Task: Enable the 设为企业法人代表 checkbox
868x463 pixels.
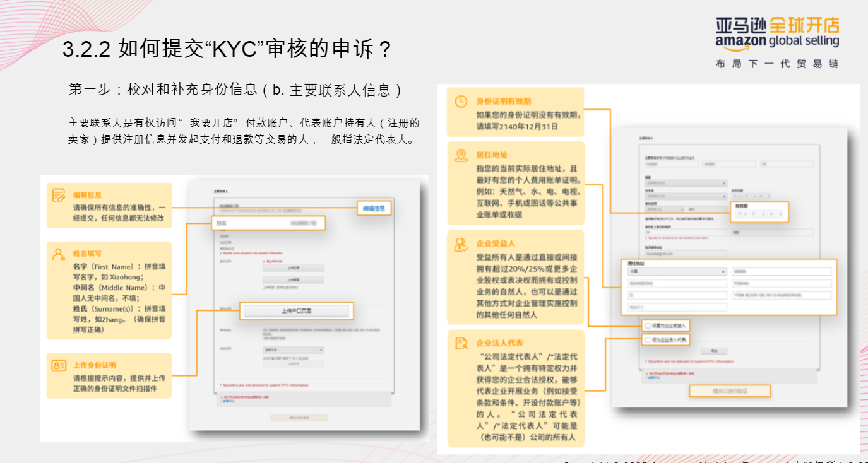Action: [647, 339]
